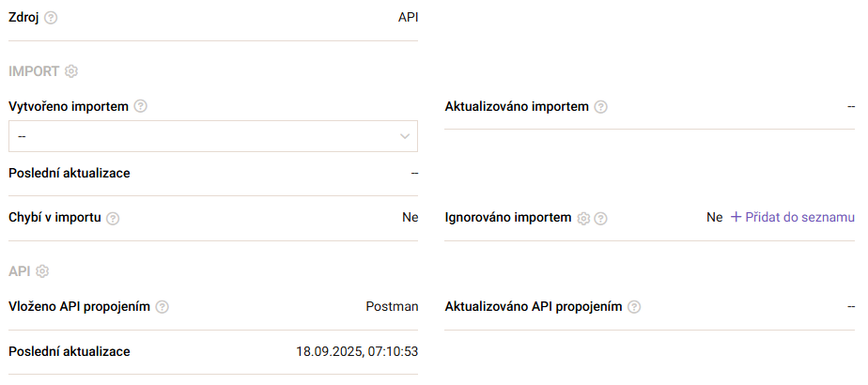
Task: Show help for Chybí v importu
Action: (x=113, y=218)
